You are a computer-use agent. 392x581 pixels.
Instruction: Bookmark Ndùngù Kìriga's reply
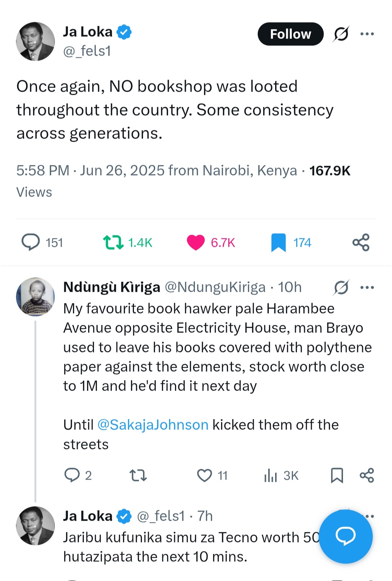point(337,475)
